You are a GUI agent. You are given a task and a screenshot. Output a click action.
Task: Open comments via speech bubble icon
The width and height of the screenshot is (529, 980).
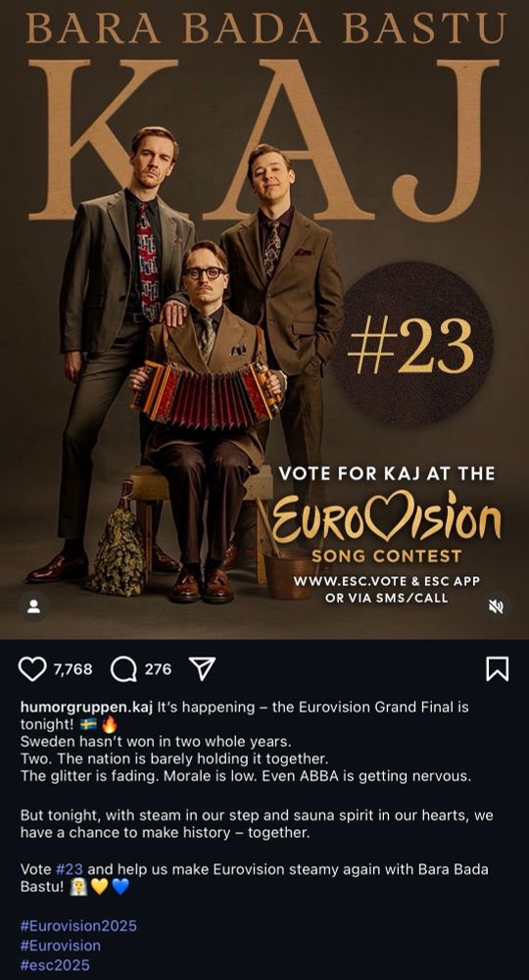click(x=123, y=669)
